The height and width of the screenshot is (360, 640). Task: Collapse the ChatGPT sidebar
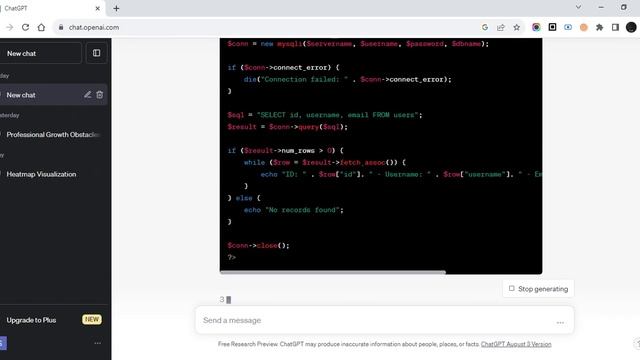point(96,53)
